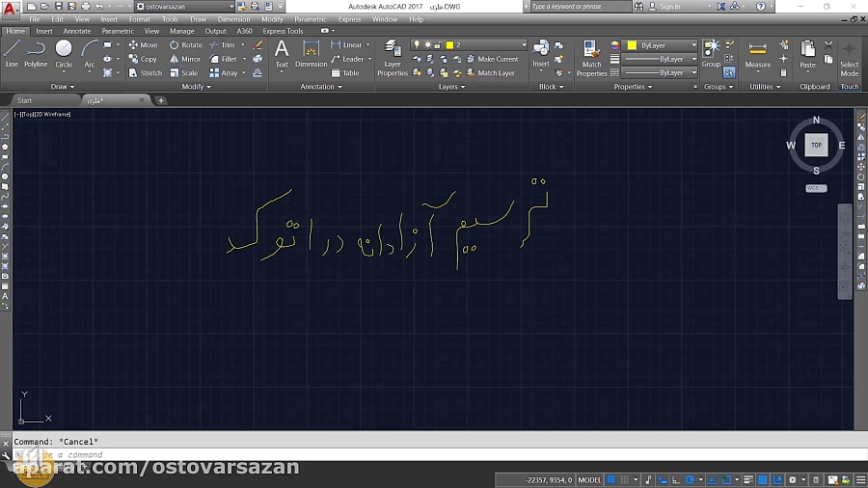
Task: Toggle Ortho mode in status bar
Action: pyautogui.click(x=676, y=479)
